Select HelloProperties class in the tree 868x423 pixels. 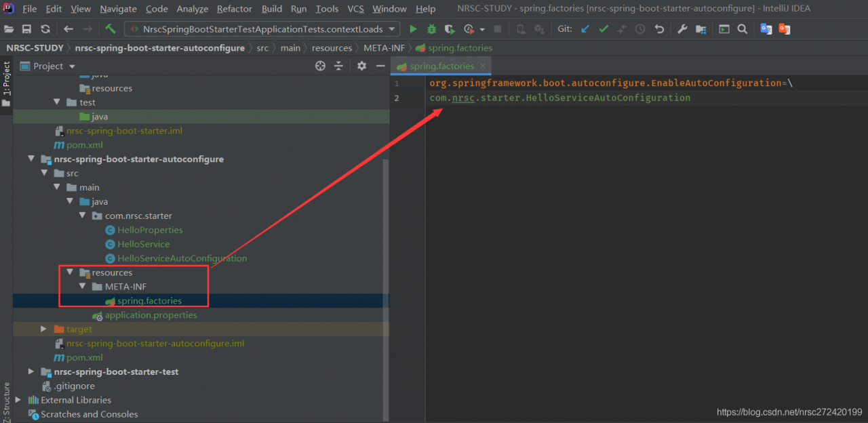pyautogui.click(x=150, y=230)
